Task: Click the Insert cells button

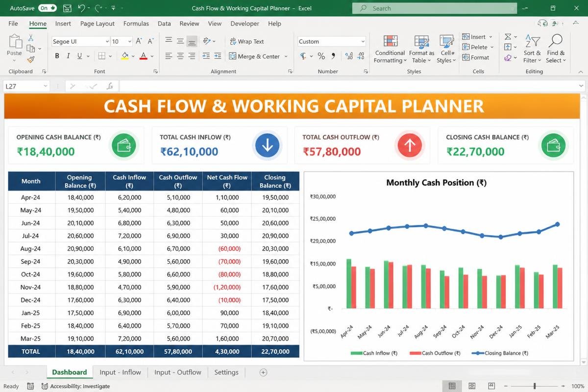Action: click(x=477, y=37)
